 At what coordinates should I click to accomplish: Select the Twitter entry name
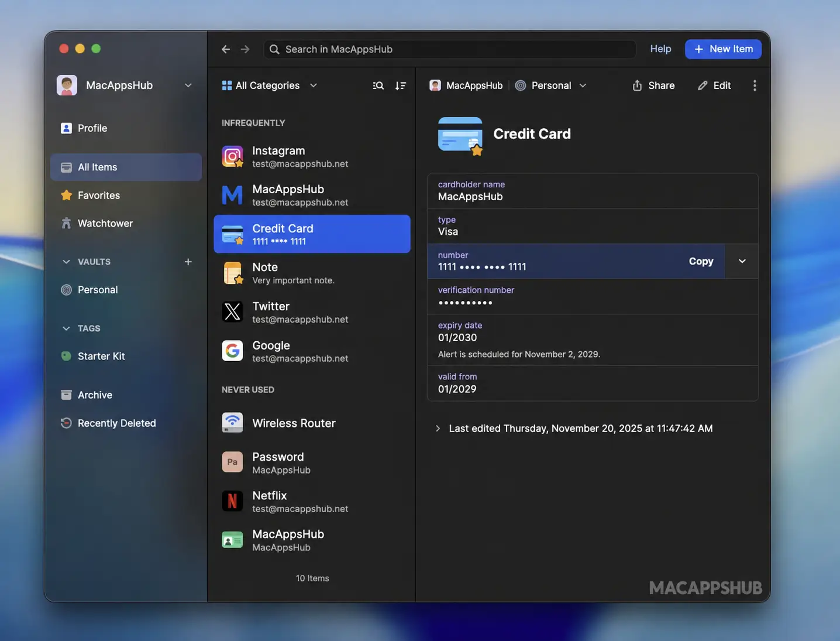[271, 306]
